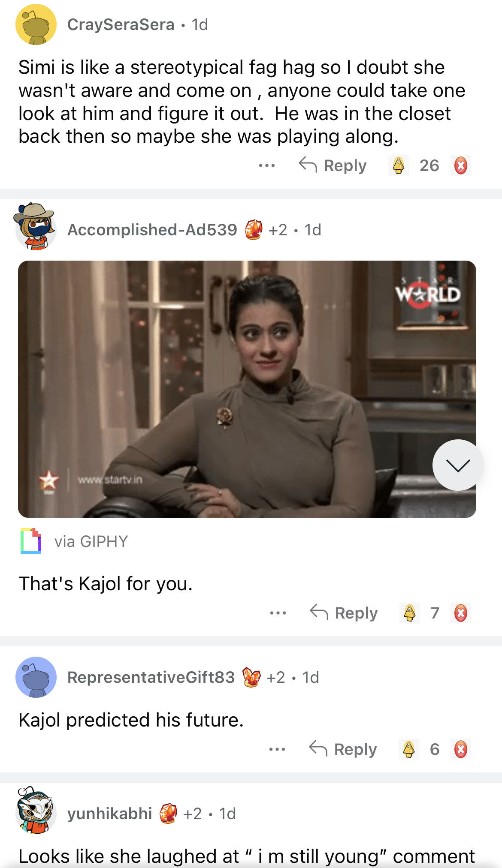The height and width of the screenshot is (868, 502).
Task: Upvote CraySeraSera's comment
Action: pos(399,165)
